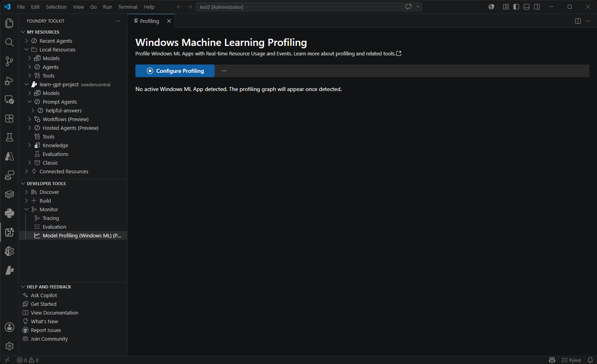This screenshot has width=597, height=364.
Task: Open the dropdown arrow beside Copilot chat icon
Action: (x=418, y=7)
